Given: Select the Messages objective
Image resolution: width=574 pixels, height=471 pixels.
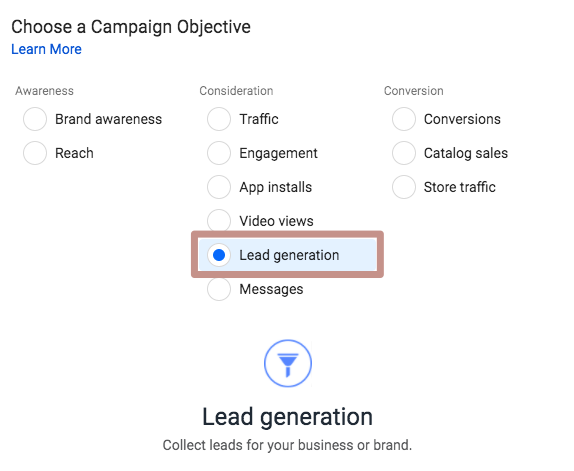Looking at the screenshot, I should click(219, 289).
